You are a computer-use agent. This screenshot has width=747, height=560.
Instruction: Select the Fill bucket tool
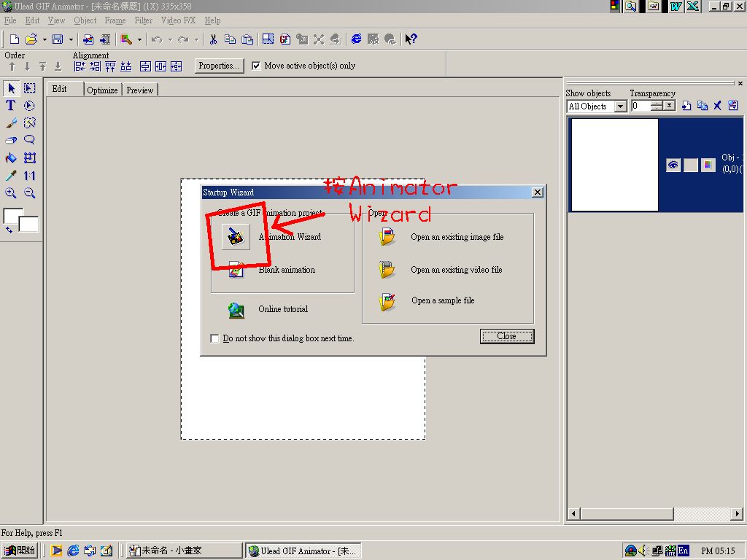tap(11, 158)
